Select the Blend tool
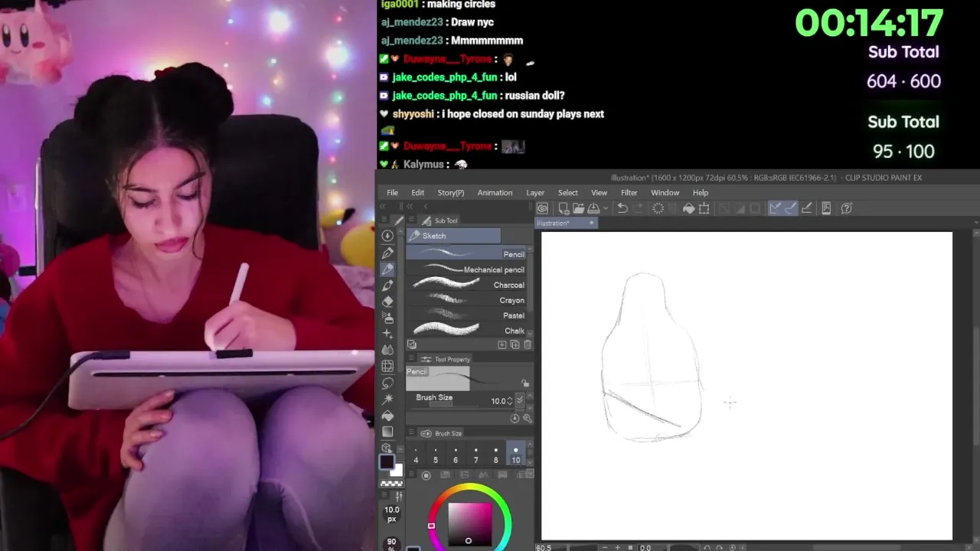 pyautogui.click(x=387, y=350)
